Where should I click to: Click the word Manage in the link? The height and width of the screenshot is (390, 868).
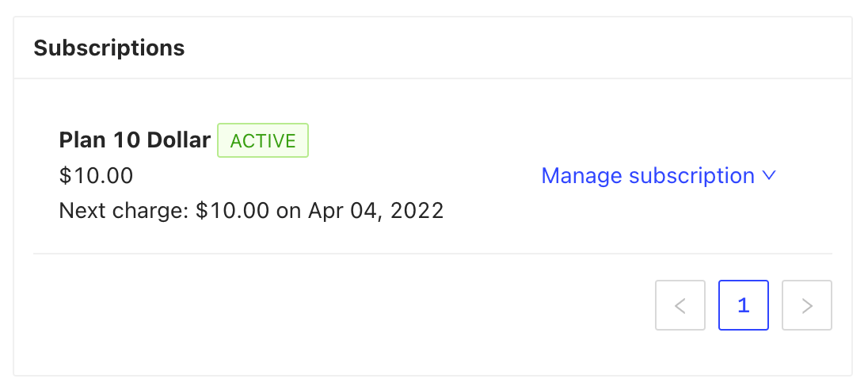click(x=582, y=176)
